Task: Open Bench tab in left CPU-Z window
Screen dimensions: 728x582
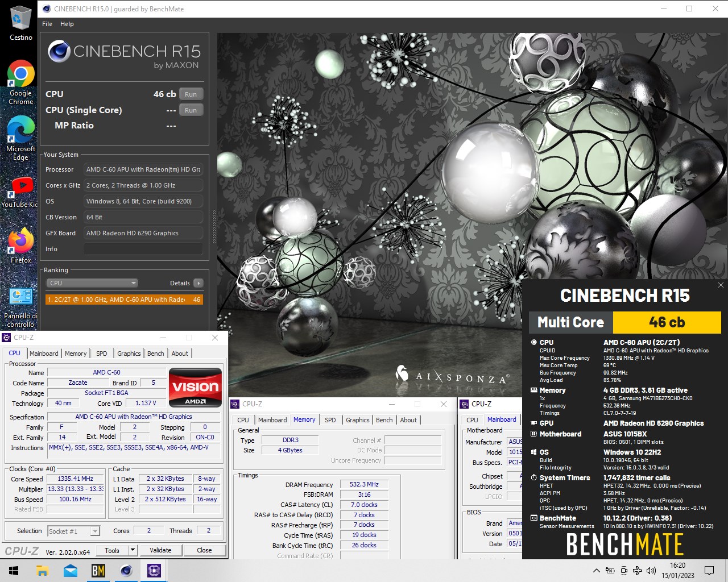Action: point(156,354)
